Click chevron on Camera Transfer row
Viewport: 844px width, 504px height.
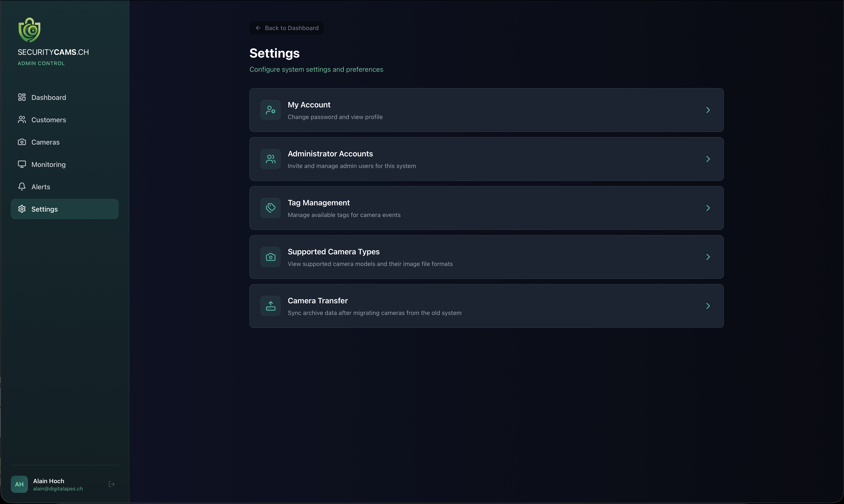[x=708, y=306]
